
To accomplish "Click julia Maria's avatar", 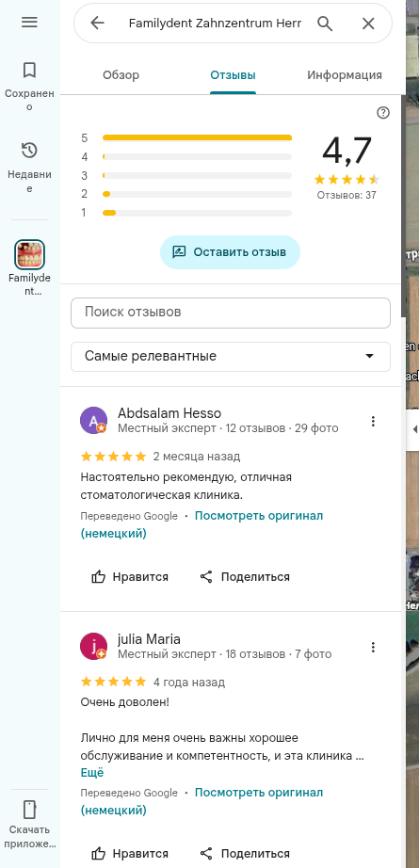I will coord(93,646).
